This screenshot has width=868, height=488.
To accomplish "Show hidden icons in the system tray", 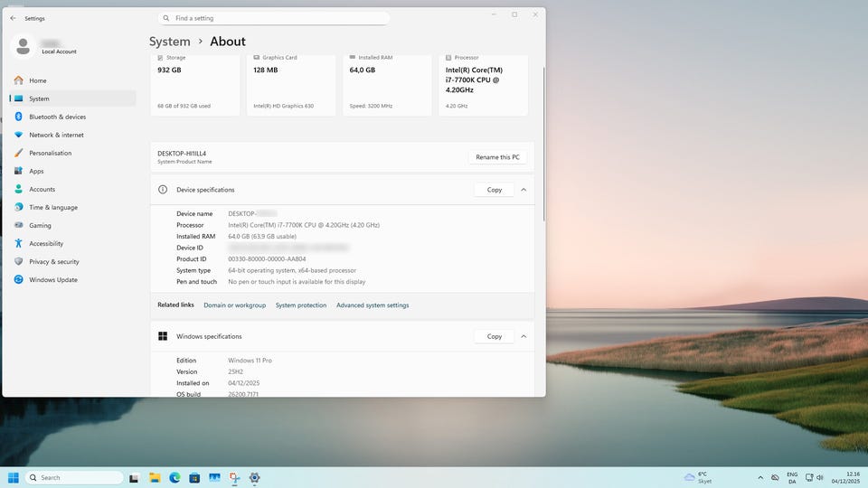I will [x=760, y=477].
